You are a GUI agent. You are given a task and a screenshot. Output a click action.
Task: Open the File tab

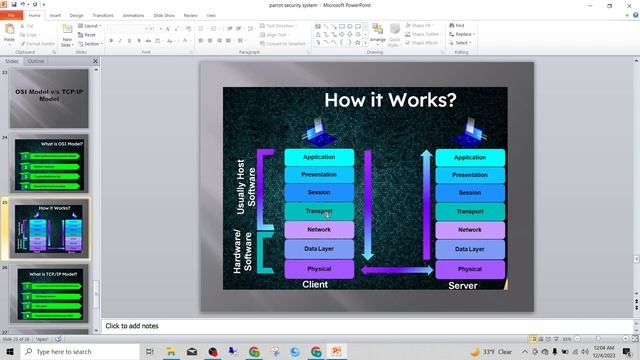[11, 15]
